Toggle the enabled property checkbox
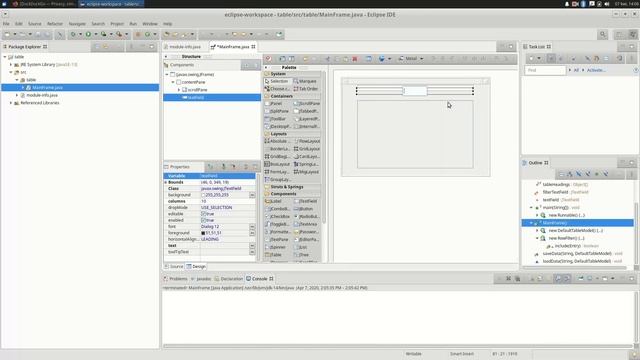This screenshot has height=360, width=640. tap(203, 220)
